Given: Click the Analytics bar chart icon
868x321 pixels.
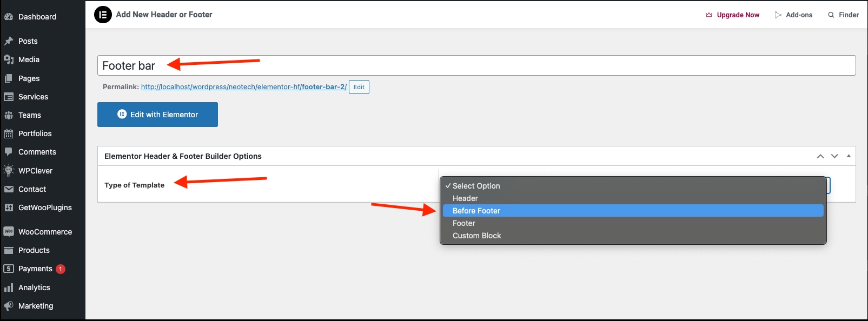Looking at the screenshot, I should click(x=9, y=287).
